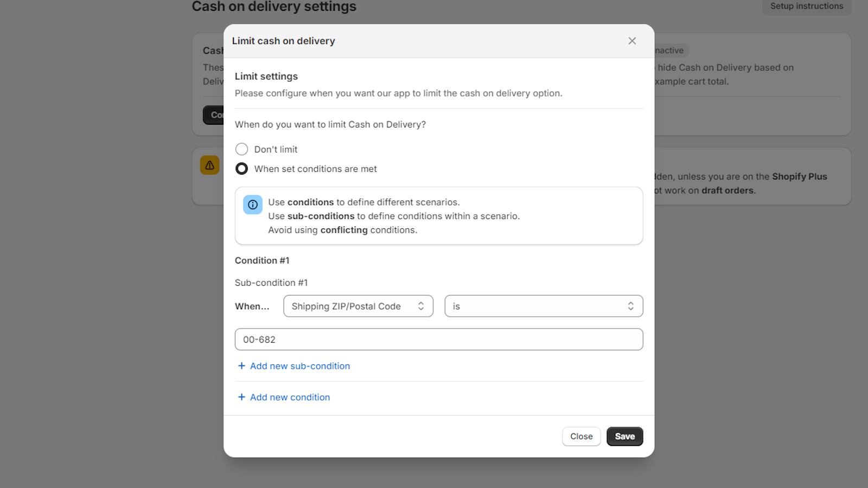The height and width of the screenshot is (488, 868).
Task: Add new condition
Action: pyautogui.click(x=290, y=397)
